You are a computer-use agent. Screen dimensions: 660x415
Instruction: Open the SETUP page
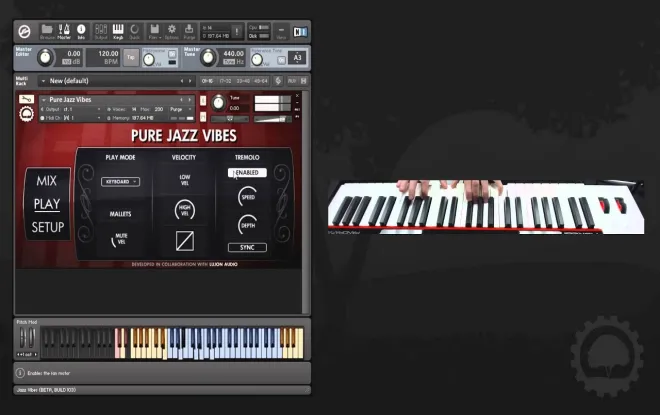48,227
